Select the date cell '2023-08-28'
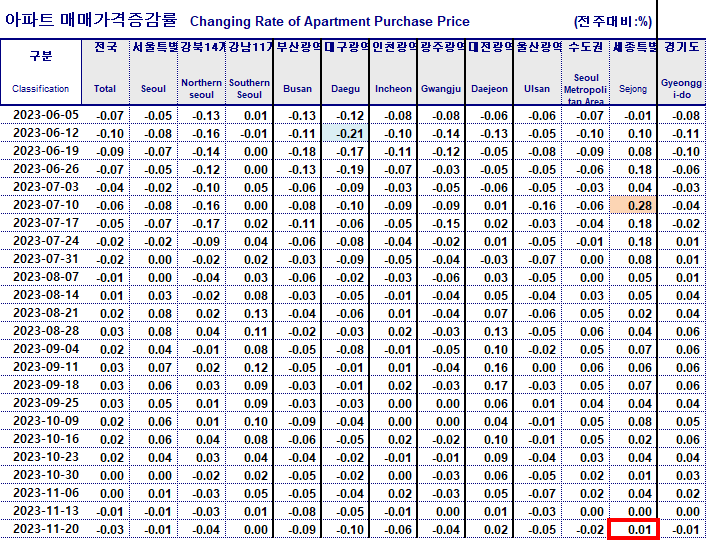The height and width of the screenshot is (540, 707). 46,331
